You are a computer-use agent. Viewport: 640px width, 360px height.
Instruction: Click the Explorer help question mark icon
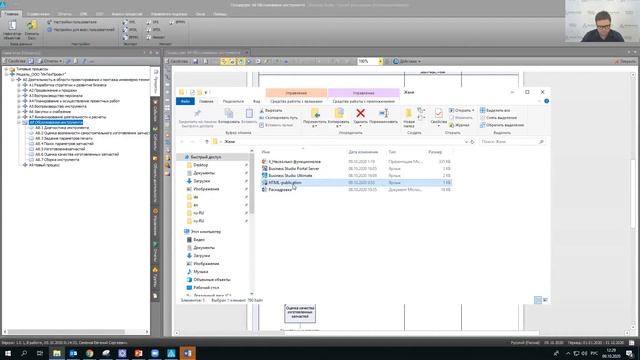click(x=547, y=101)
